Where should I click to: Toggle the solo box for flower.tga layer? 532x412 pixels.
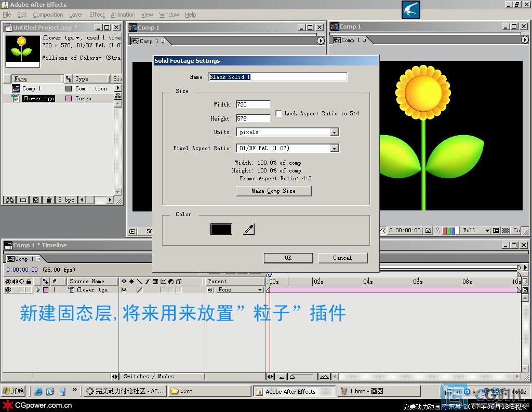coord(21,290)
